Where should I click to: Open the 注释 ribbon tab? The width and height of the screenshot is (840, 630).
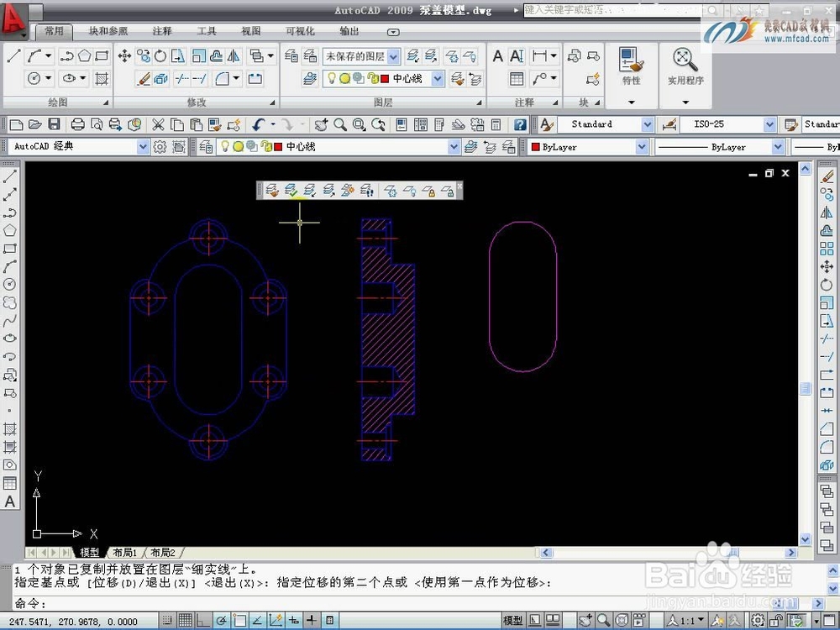click(162, 31)
